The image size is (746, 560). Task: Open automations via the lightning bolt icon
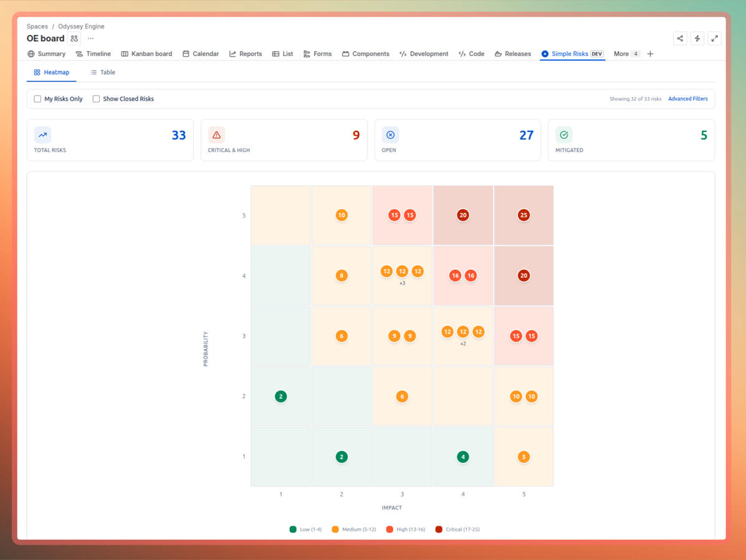point(697,38)
